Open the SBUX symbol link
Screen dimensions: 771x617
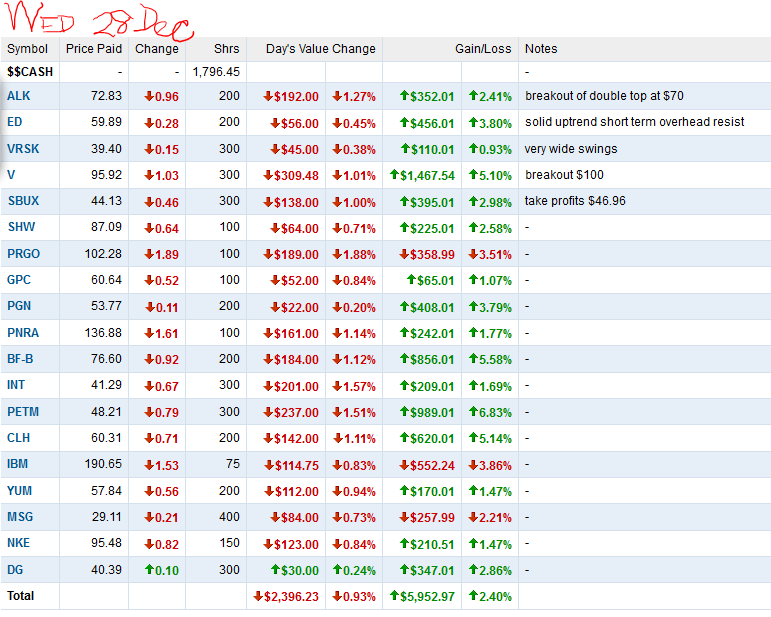pos(23,201)
